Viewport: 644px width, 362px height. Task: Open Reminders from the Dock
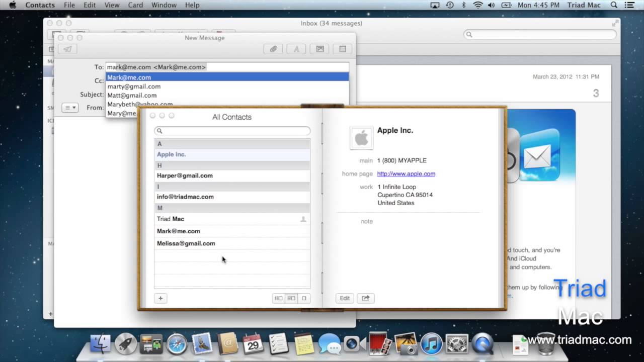pyautogui.click(x=278, y=344)
